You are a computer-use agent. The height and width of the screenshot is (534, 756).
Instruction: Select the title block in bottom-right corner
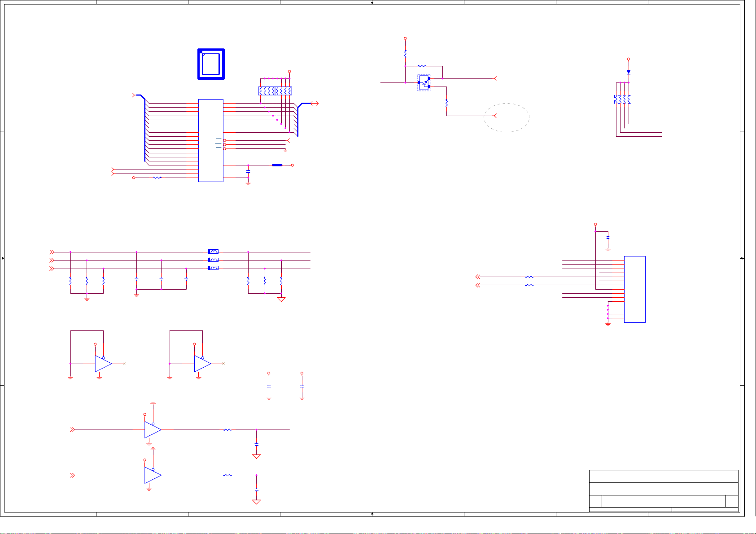tap(663, 491)
